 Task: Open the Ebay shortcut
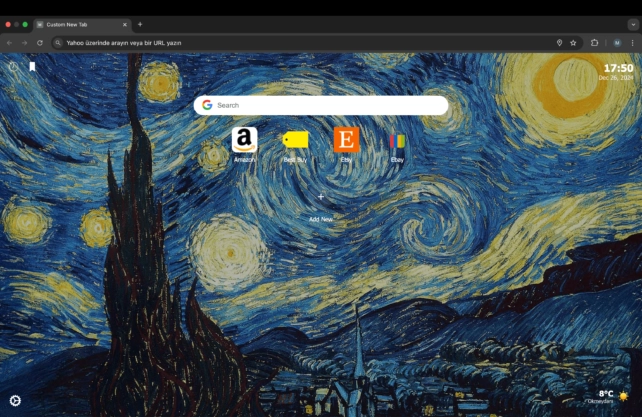click(397, 141)
